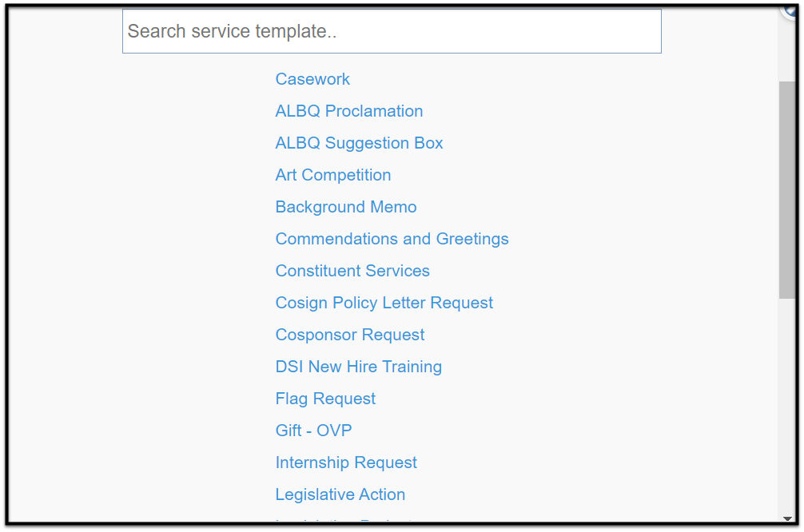
Task: Open Background Memo template
Action: (345, 207)
